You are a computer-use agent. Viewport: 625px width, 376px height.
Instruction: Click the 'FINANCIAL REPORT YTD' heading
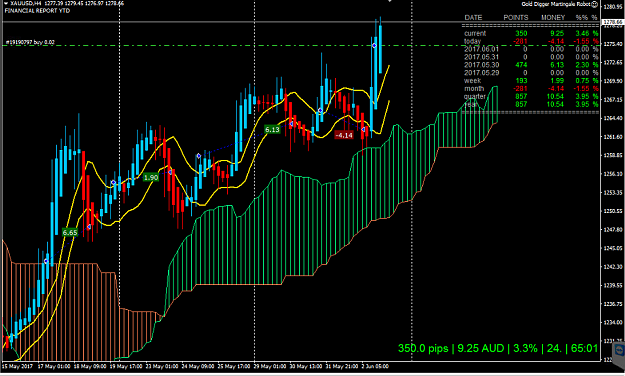(37, 11)
